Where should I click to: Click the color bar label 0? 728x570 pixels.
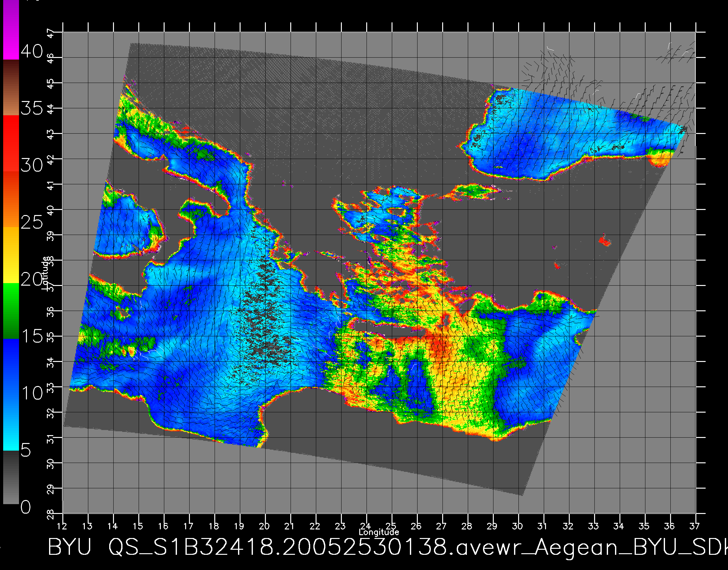coord(26,507)
